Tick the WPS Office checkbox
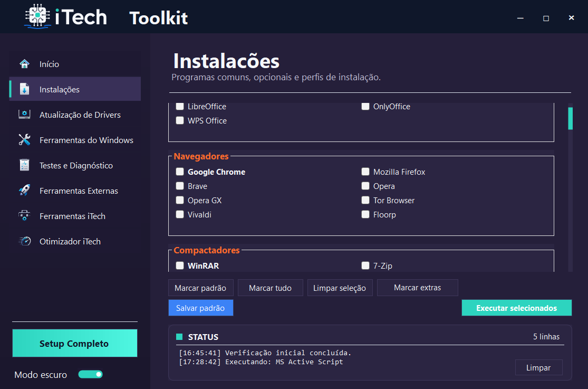Viewport: 588px width, 389px height. 180,120
